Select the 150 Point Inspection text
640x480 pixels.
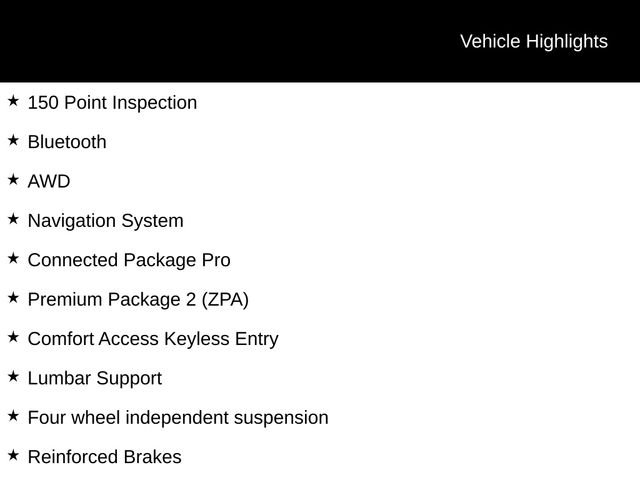tap(112, 103)
